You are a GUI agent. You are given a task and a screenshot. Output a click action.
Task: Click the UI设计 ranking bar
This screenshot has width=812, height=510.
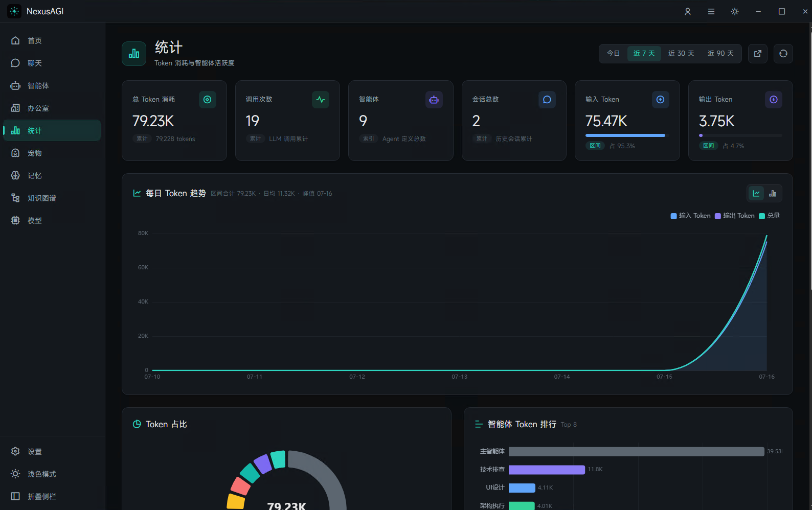(x=522, y=488)
